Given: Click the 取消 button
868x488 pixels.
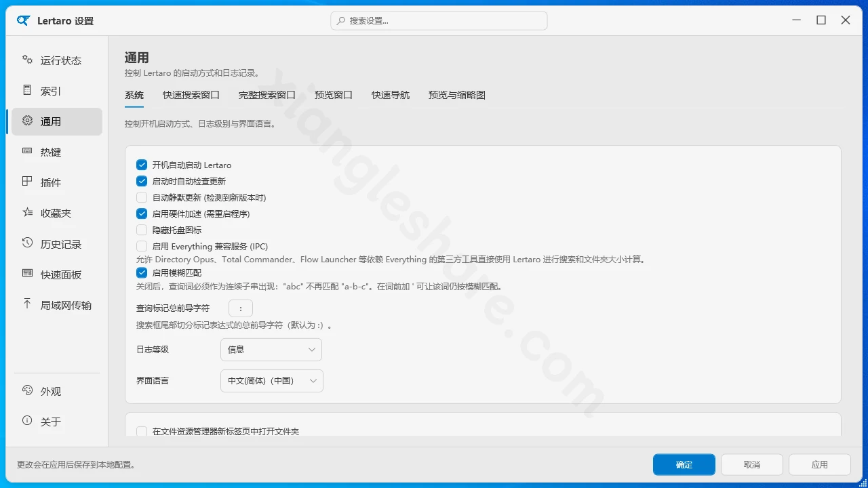Looking at the screenshot, I should point(752,464).
